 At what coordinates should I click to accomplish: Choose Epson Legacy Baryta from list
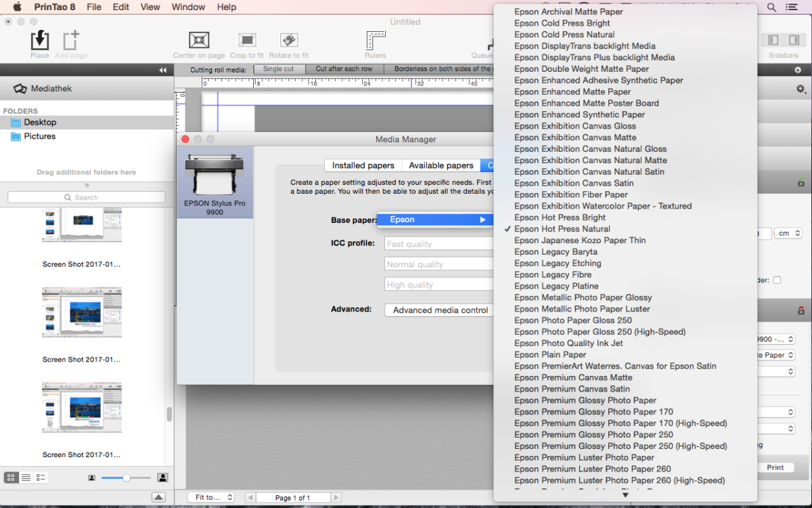click(x=556, y=252)
